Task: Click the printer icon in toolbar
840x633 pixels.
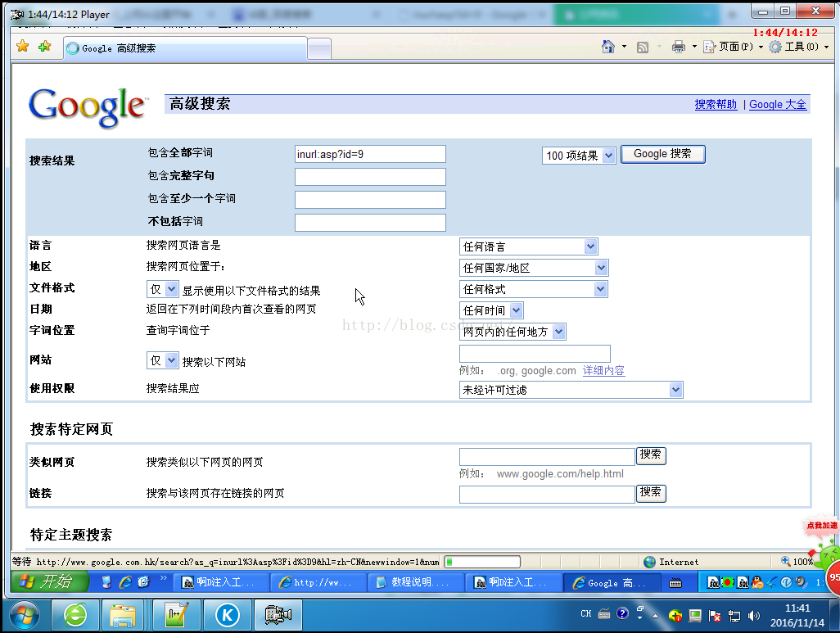Action: 678,47
